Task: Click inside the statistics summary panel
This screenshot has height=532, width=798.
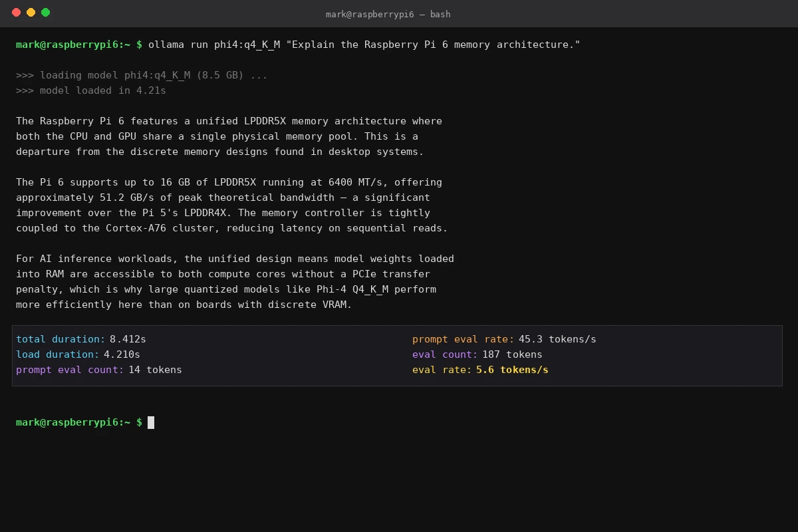Action: [299, 354]
